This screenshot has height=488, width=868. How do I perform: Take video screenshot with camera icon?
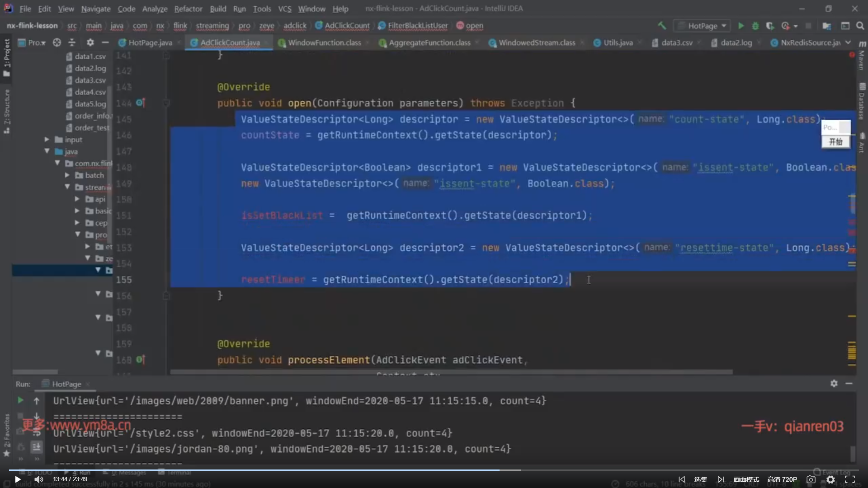pos(811,479)
